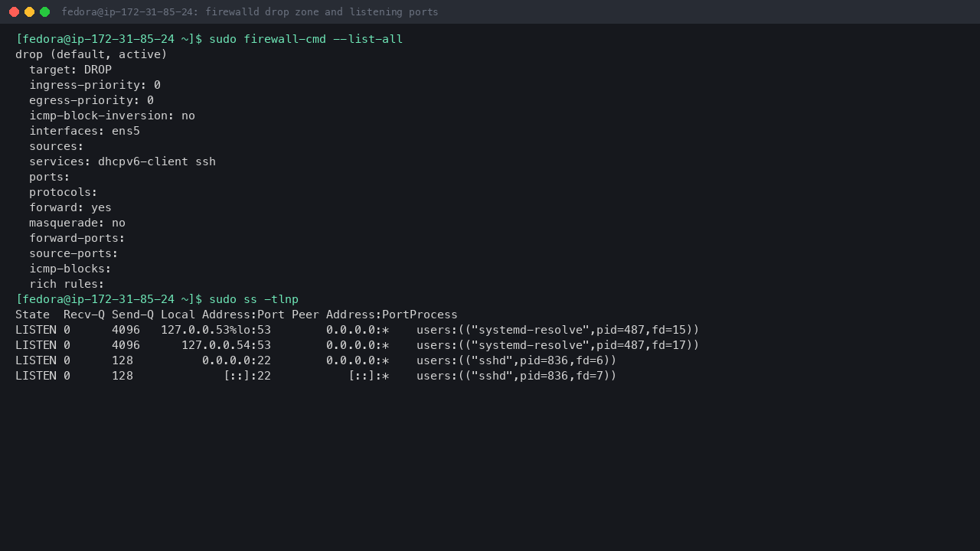
Task: Click the 'Peer Address:Port' header text
Action: [351, 315]
